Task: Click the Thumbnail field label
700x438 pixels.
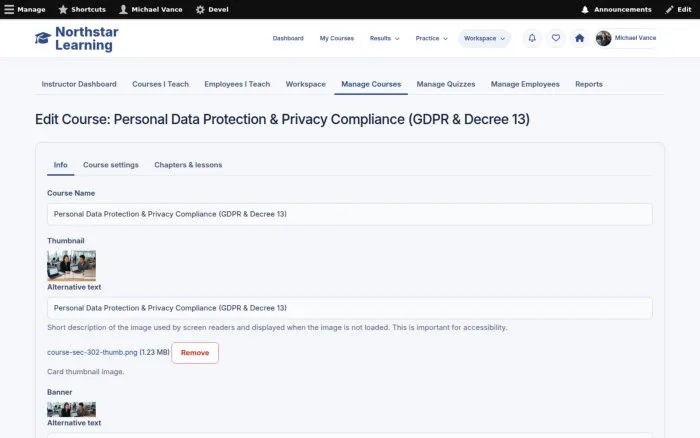Action: click(66, 241)
